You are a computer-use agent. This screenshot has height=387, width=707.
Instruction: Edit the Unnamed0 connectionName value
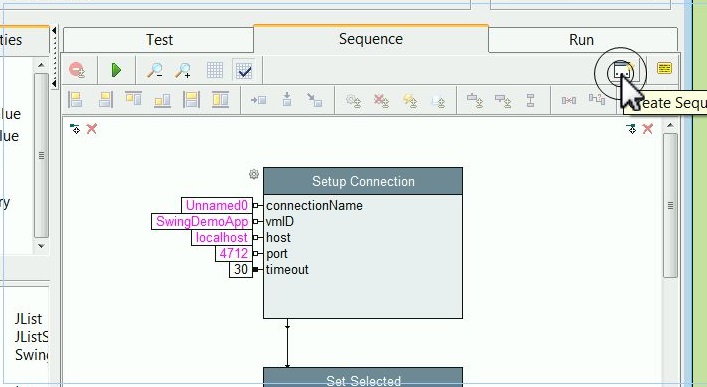point(217,206)
